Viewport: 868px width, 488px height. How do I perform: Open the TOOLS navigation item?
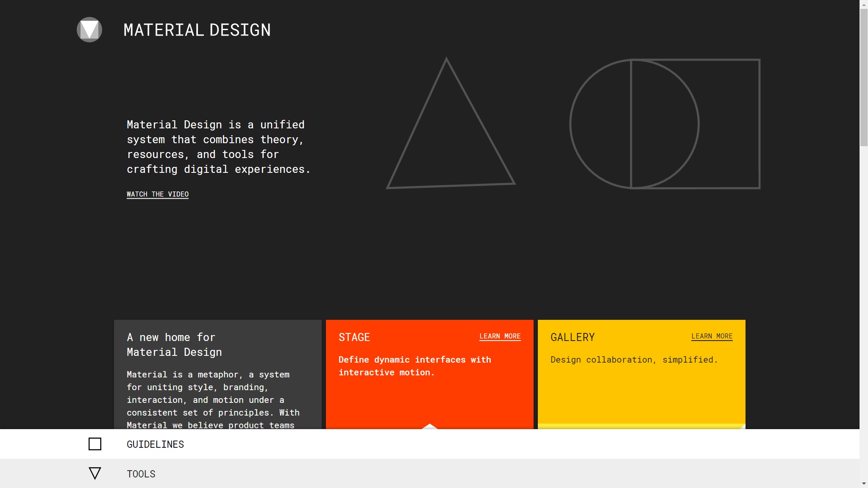click(141, 474)
